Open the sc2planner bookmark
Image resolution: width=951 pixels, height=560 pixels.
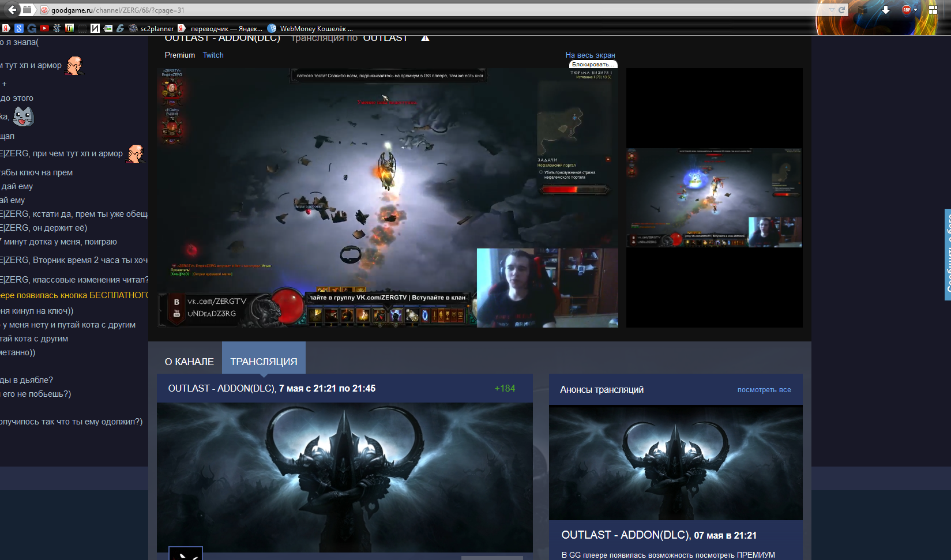(152, 28)
